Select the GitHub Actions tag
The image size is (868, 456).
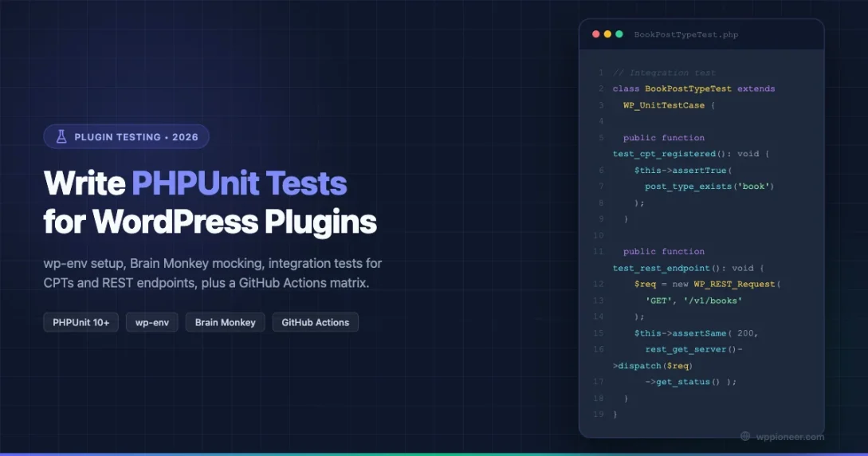pos(316,322)
